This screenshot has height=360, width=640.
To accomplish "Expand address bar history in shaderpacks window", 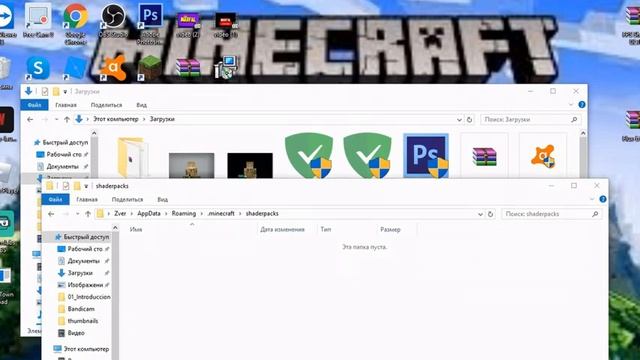I will tap(480, 214).
